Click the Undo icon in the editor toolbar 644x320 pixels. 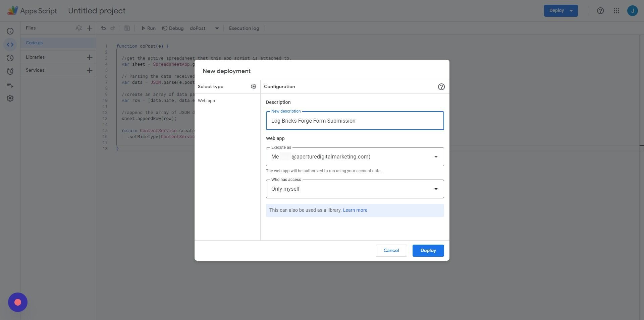[x=103, y=28]
